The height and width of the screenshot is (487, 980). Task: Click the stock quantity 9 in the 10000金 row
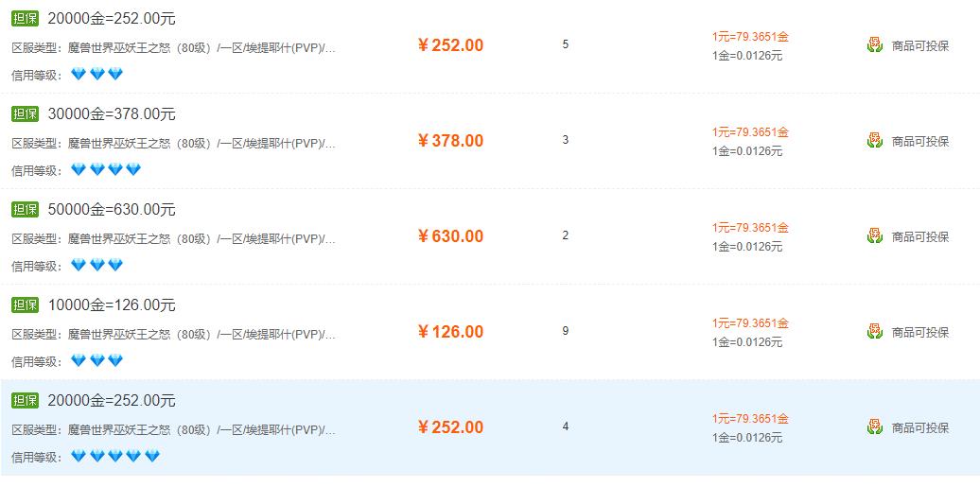click(x=566, y=331)
